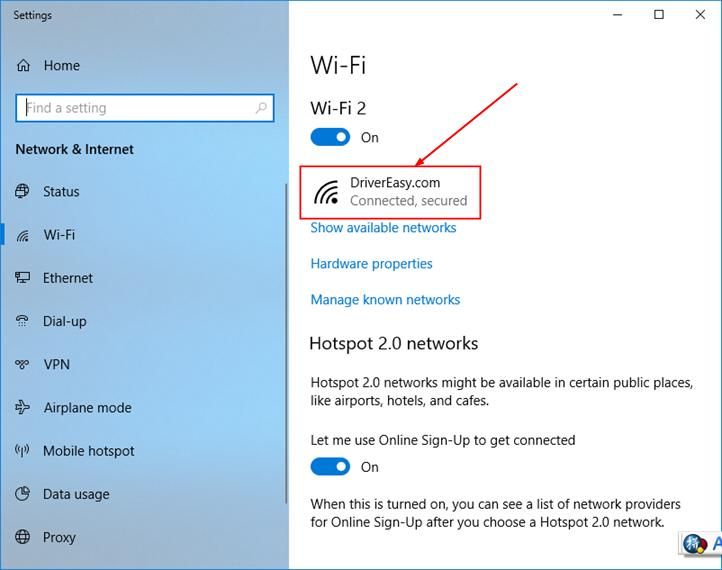This screenshot has width=722, height=570.
Task: Click the Data usage icon
Action: pyautogui.click(x=23, y=494)
